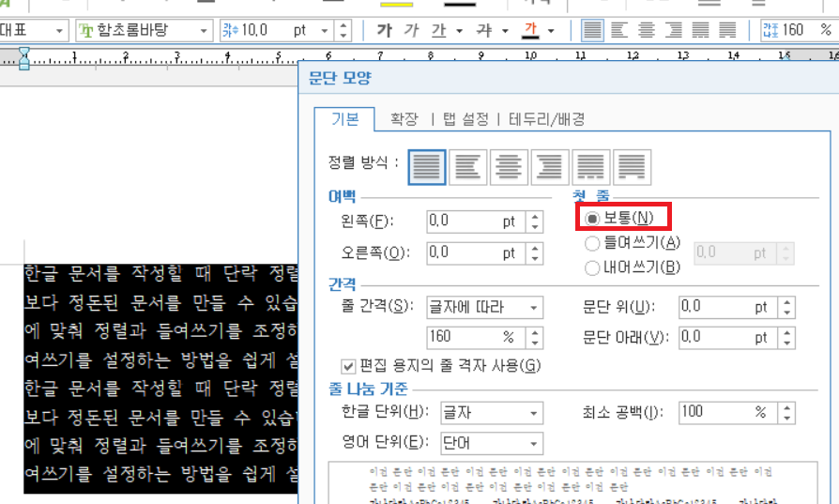Select divide alignment in the toolbar
Viewport: 839px width, 504px height.
pos(727,30)
